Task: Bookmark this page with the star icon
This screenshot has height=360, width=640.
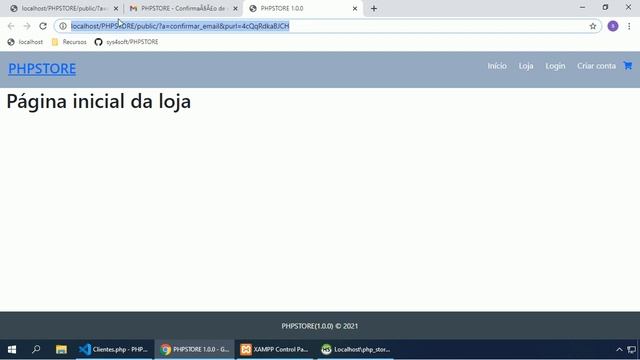Action: point(593,26)
